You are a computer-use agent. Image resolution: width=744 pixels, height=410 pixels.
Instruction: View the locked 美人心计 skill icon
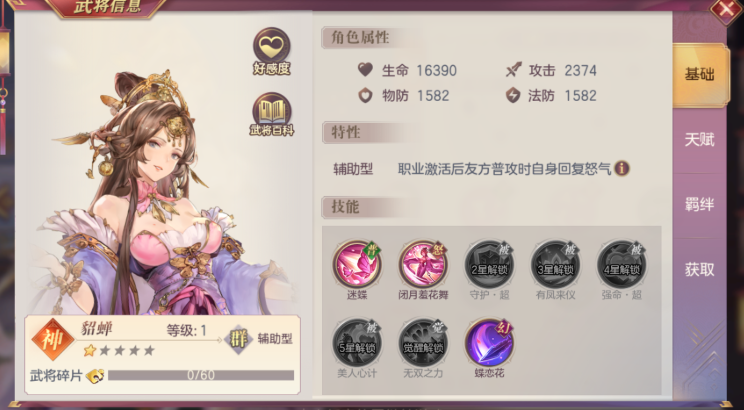click(357, 342)
